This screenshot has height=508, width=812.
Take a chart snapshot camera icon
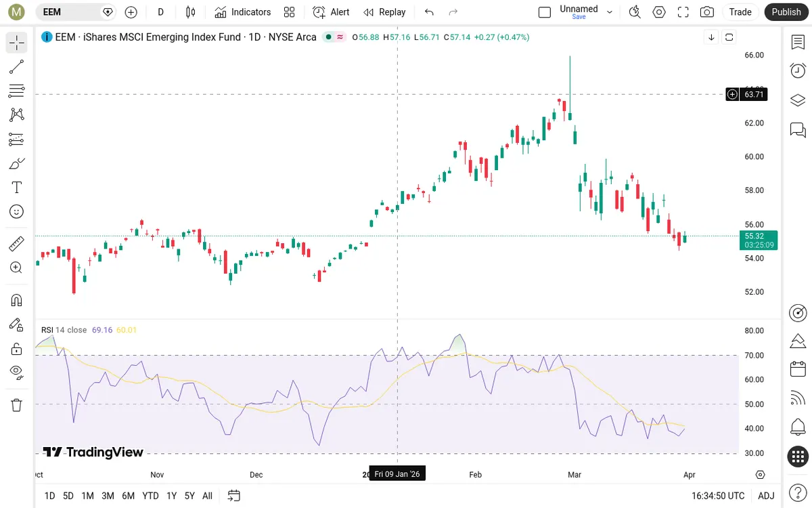coord(707,12)
